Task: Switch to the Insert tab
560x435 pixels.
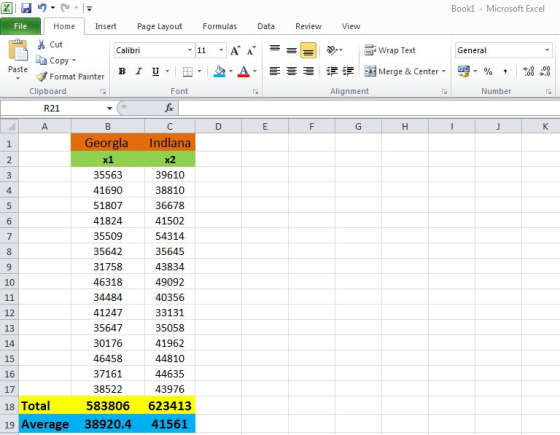Action: pos(106,26)
